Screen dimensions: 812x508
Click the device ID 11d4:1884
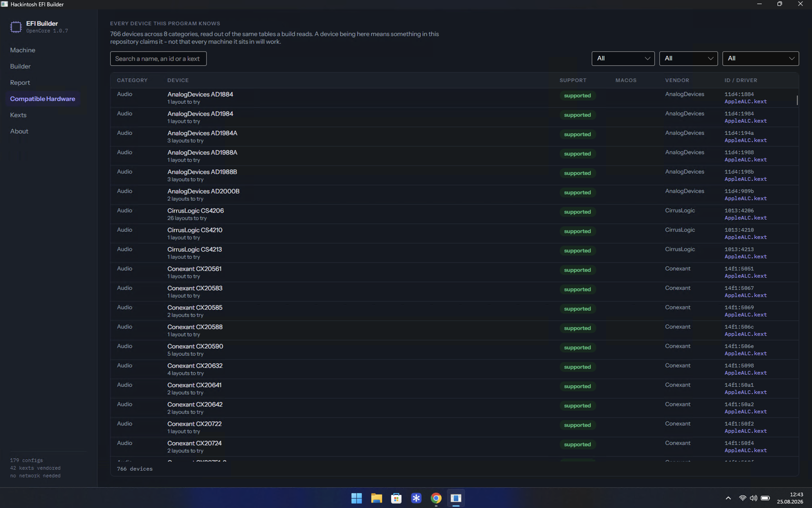(739, 94)
